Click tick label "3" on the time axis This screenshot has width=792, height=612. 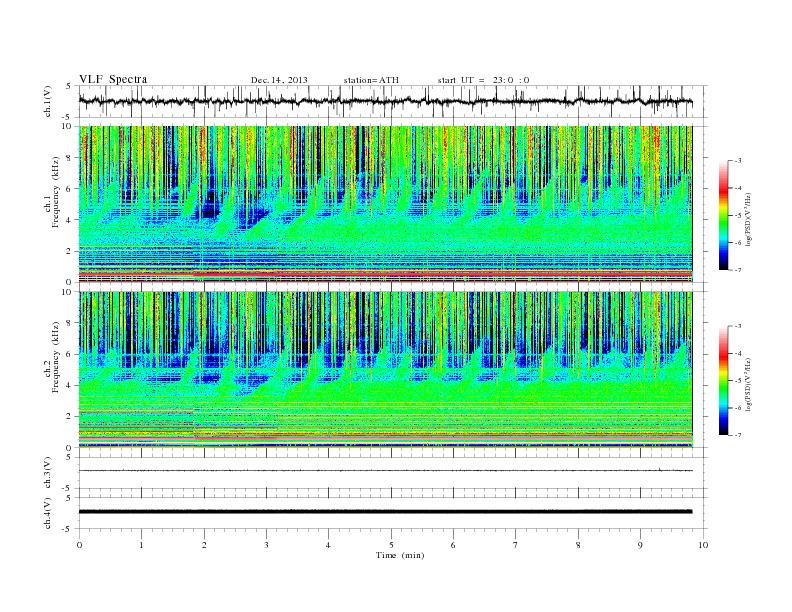pyautogui.click(x=266, y=545)
